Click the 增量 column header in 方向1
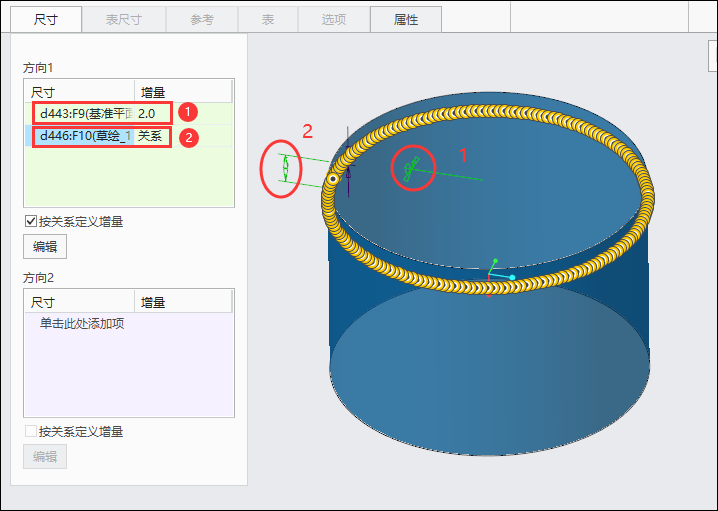This screenshot has width=718, height=511. coord(183,92)
